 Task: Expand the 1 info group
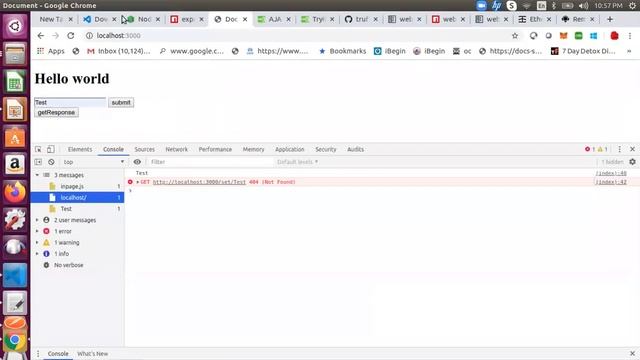click(37, 254)
